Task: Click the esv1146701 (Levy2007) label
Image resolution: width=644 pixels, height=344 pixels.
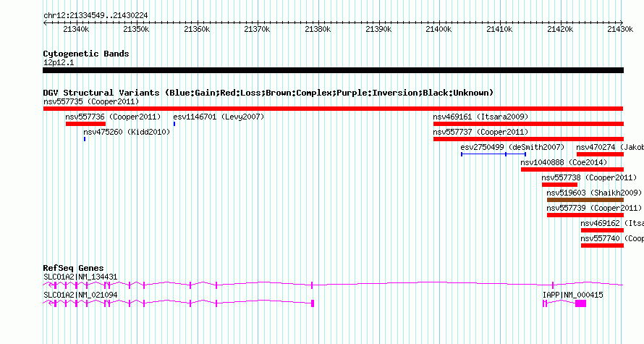Action: [x=219, y=117]
